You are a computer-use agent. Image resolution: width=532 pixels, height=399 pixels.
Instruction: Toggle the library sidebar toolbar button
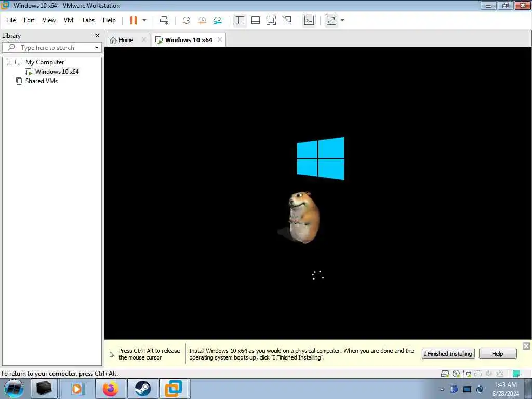click(240, 20)
